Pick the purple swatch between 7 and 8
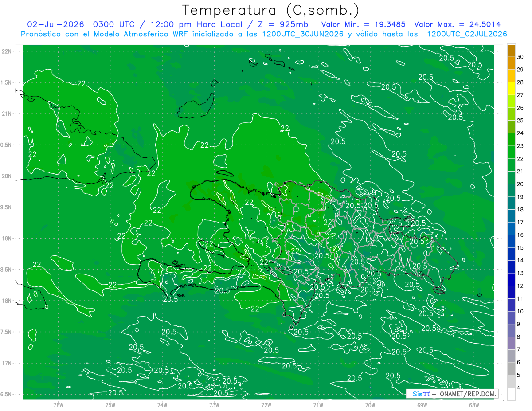The image size is (532, 411). 511,343
